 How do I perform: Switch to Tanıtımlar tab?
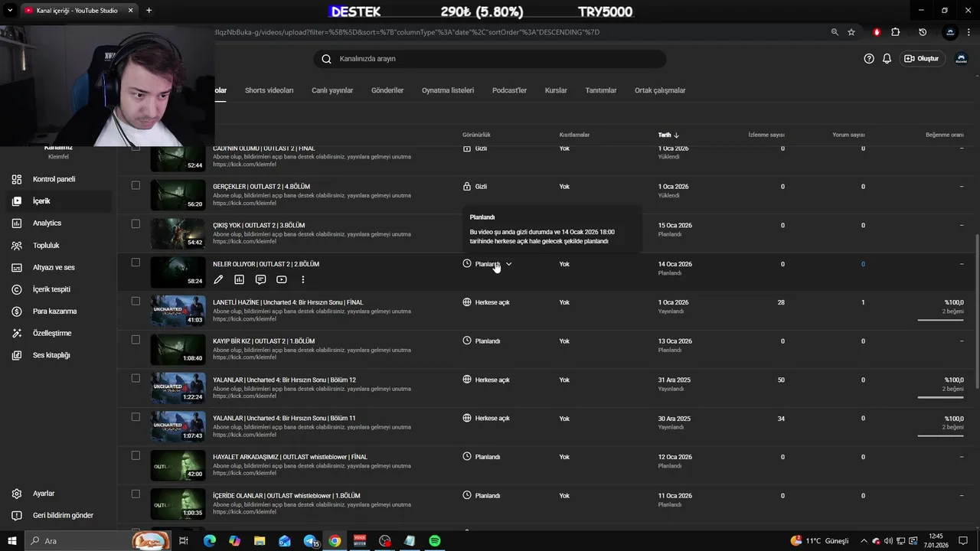(601, 90)
